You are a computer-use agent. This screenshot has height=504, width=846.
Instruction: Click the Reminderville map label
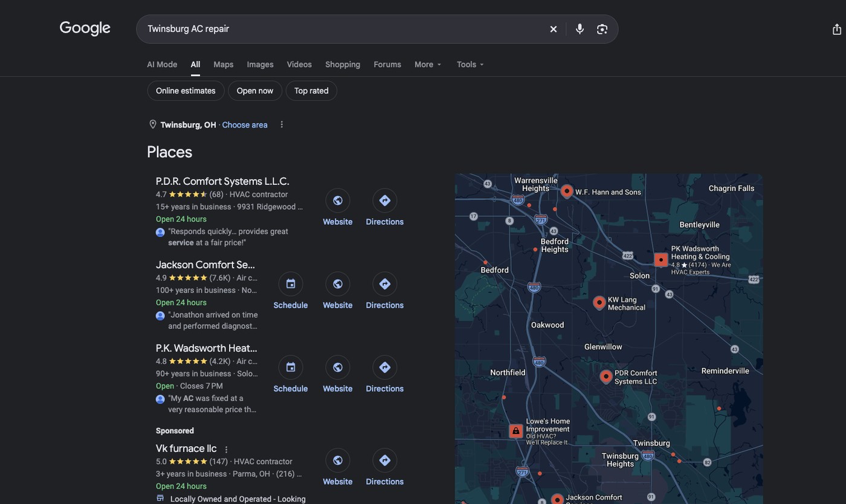pyautogui.click(x=725, y=371)
